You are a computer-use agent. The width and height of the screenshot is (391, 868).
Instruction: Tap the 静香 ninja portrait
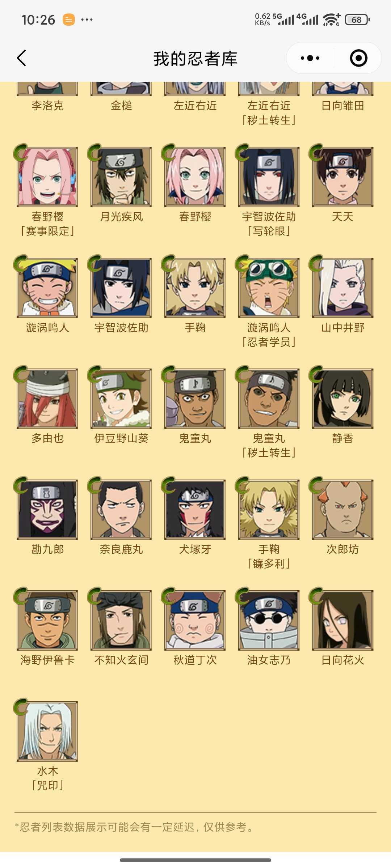343,399
